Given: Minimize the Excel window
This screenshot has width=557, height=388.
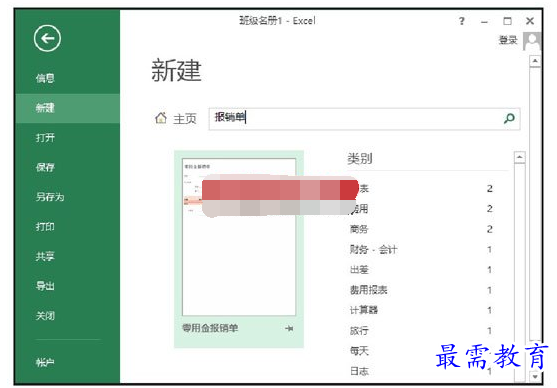Looking at the screenshot, I should click(484, 22).
